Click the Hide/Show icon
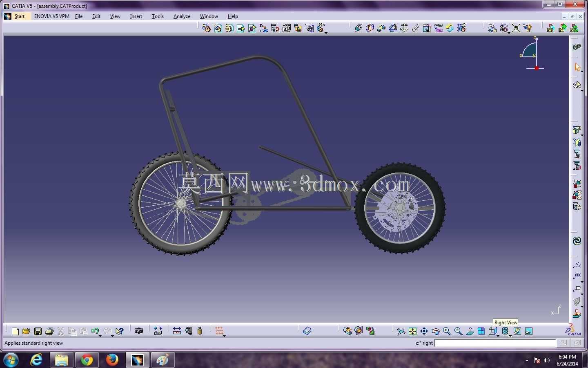 click(x=517, y=331)
